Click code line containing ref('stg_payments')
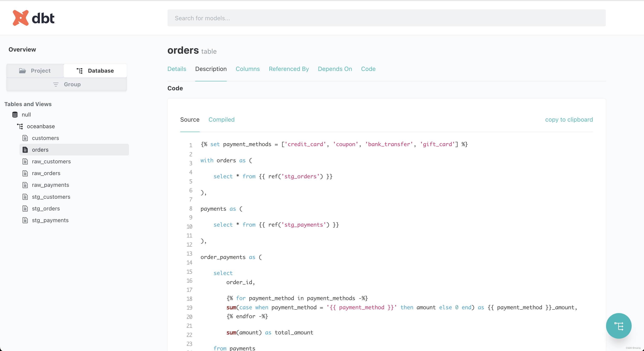The width and height of the screenshot is (644, 351). pos(276,225)
